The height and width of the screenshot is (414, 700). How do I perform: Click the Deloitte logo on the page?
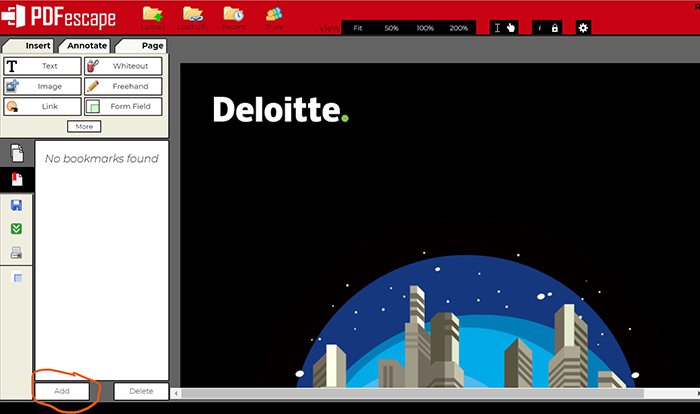(281, 109)
